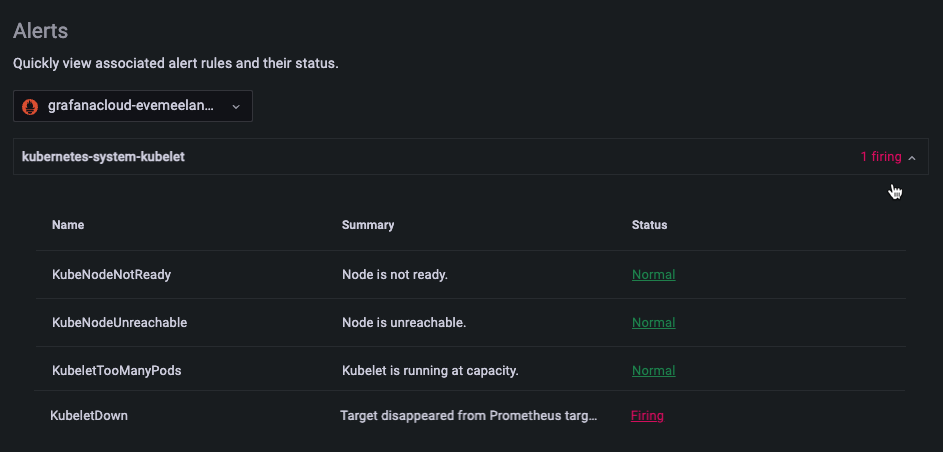Image resolution: width=943 pixels, height=452 pixels.
Task: Open the grafanacloud data source dropdown
Action: pyautogui.click(x=133, y=106)
